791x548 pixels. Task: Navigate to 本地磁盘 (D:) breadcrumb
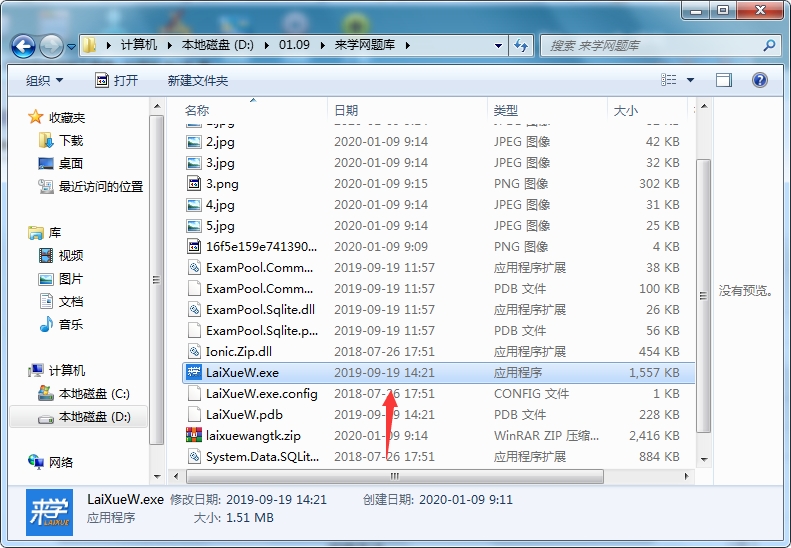tap(217, 45)
